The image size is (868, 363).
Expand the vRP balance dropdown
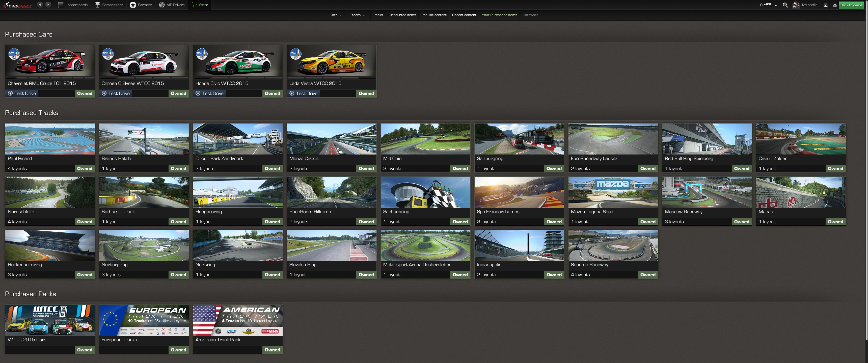776,5
